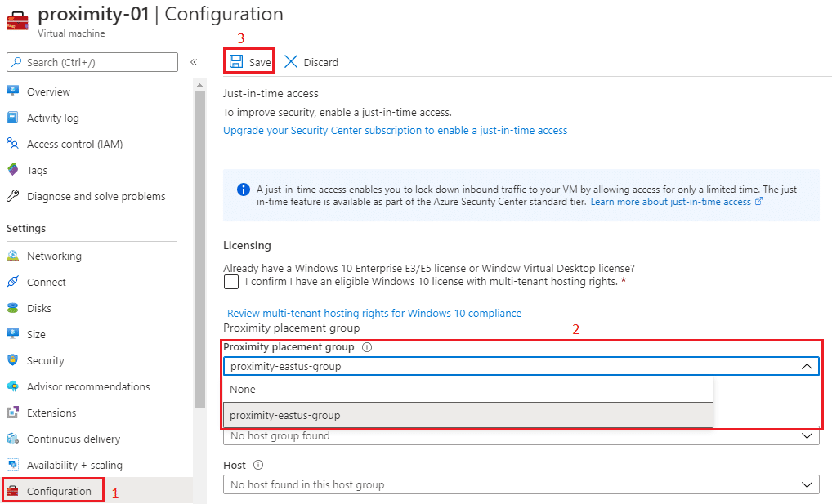Open Activity log menu item
The image size is (832, 504).
point(53,118)
